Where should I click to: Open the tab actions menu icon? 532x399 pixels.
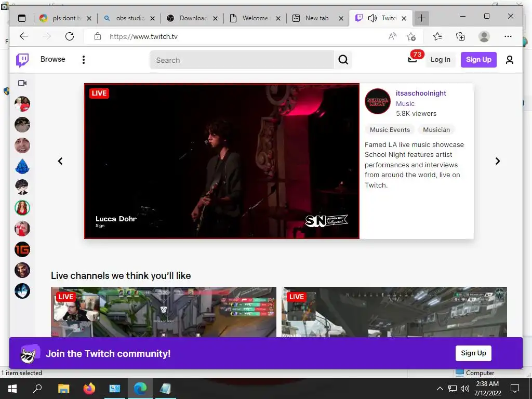pos(22,18)
